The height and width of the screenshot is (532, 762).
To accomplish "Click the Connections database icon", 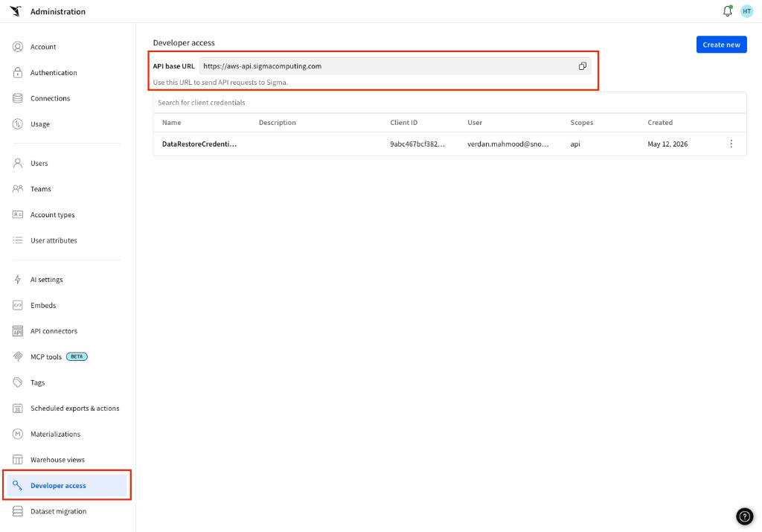I will [x=18, y=98].
